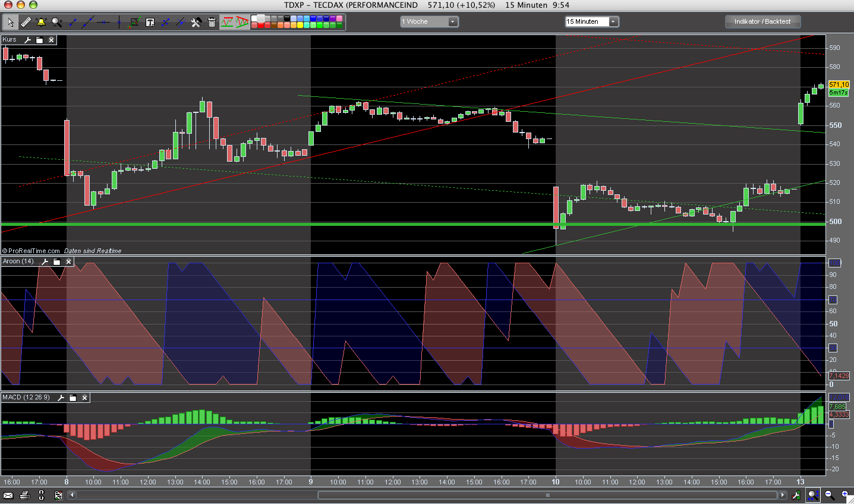This screenshot has height=504, width=854.
Task: Pick the yellow color swatch
Action: pos(300,25)
